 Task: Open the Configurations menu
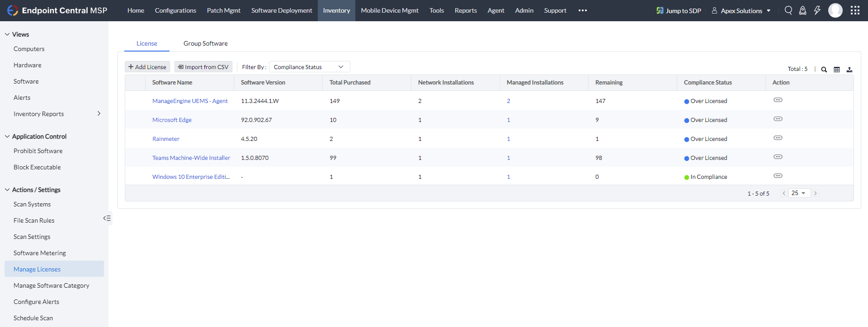pyautogui.click(x=175, y=10)
